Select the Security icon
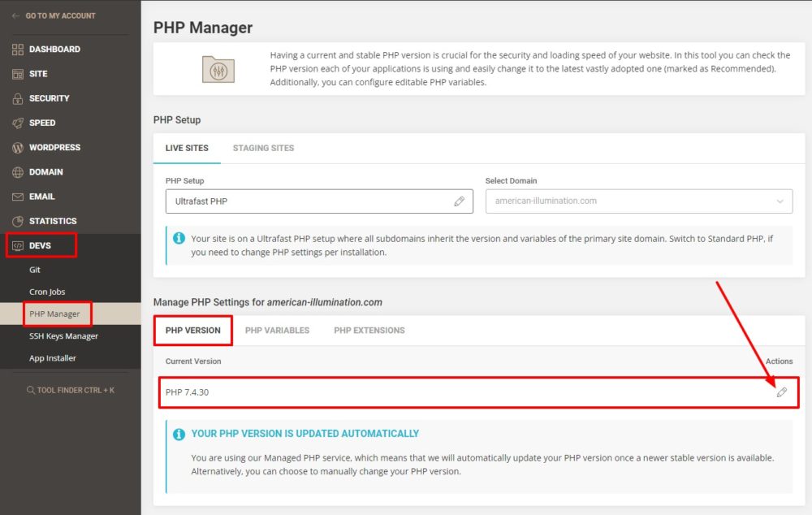The width and height of the screenshot is (812, 515). click(16, 98)
